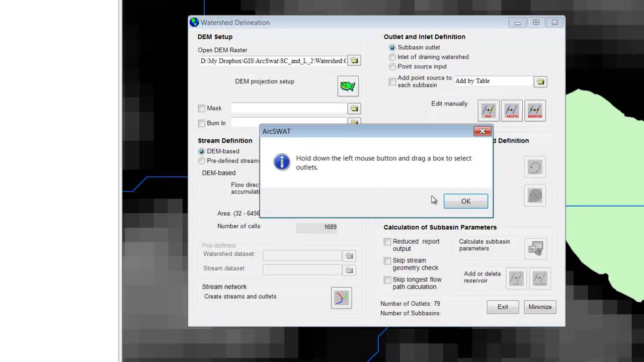
Task: Click the Add reservoir icon button
Action: coord(516,278)
